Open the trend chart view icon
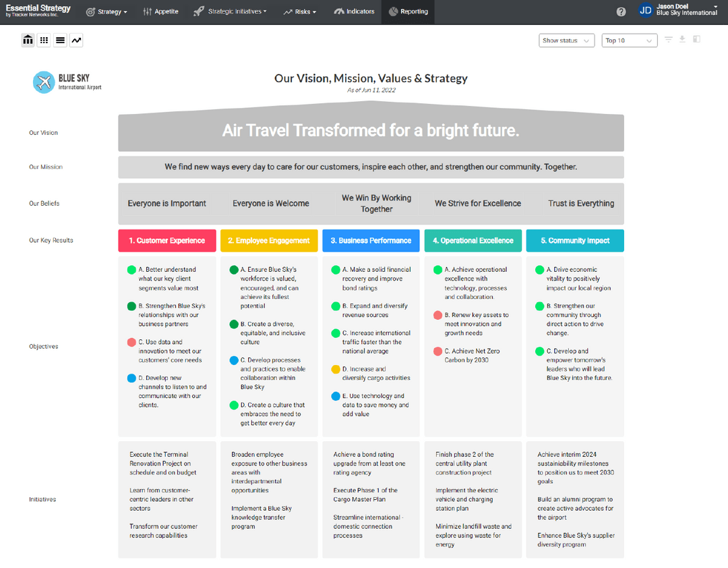728x568 pixels. (75, 40)
